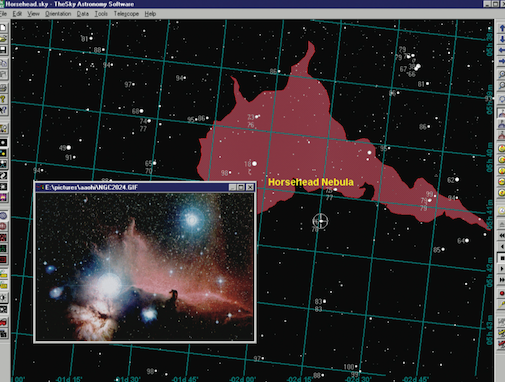The width and height of the screenshot is (505, 382).
Task: Click the Stop square in time controls
Action: [x=502, y=258]
